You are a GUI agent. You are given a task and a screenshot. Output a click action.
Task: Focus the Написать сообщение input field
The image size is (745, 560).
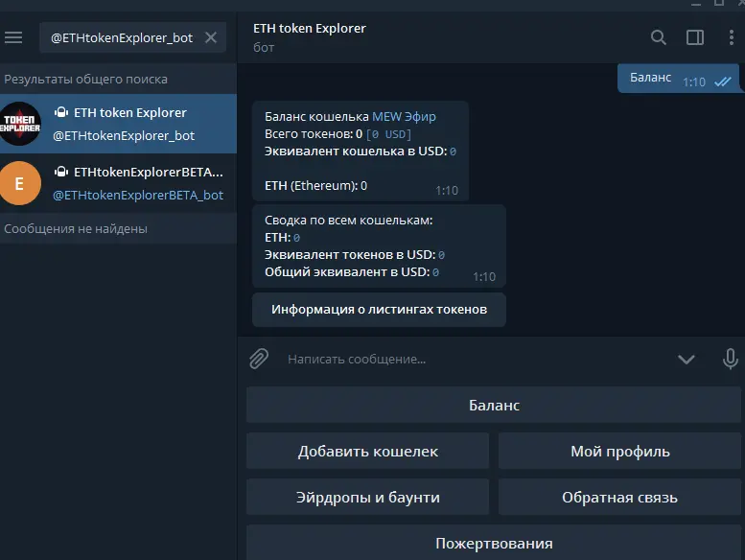coord(476,359)
